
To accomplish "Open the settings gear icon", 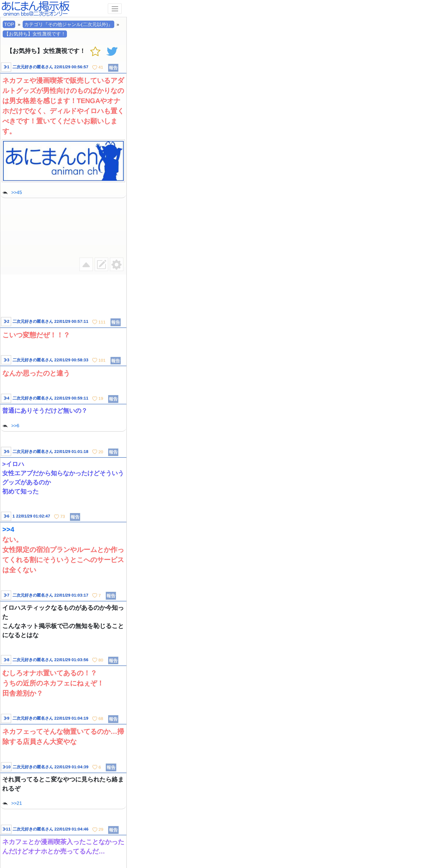I will [x=117, y=265].
